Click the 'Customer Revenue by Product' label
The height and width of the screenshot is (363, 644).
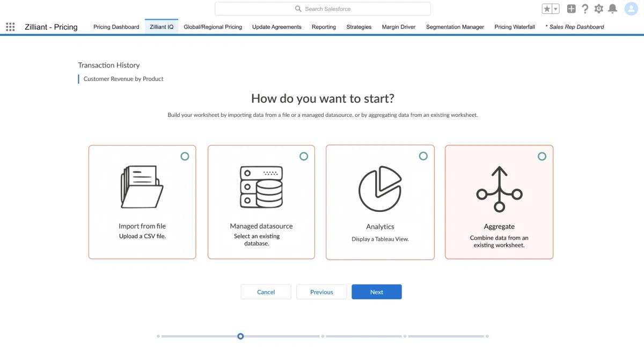(x=123, y=79)
